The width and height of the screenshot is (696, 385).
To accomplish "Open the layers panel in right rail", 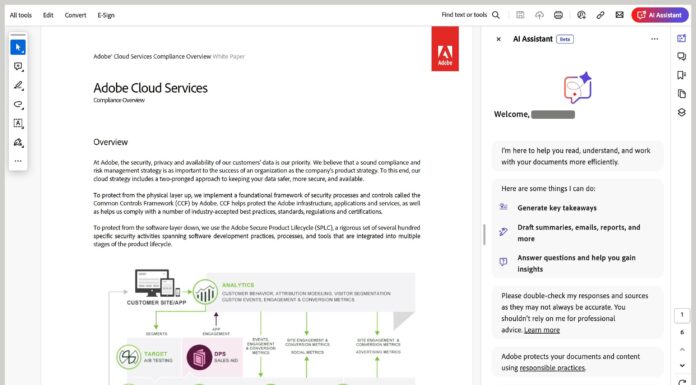I will [681, 112].
